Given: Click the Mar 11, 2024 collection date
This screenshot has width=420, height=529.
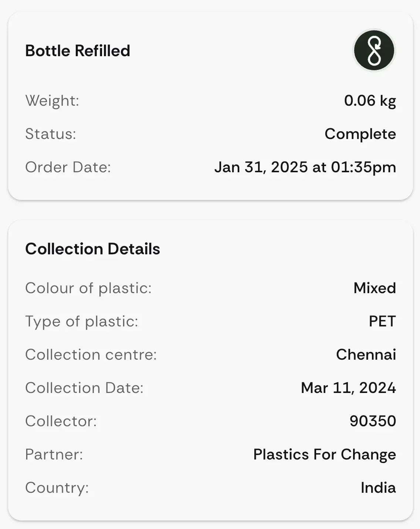Looking at the screenshot, I should [348, 388].
